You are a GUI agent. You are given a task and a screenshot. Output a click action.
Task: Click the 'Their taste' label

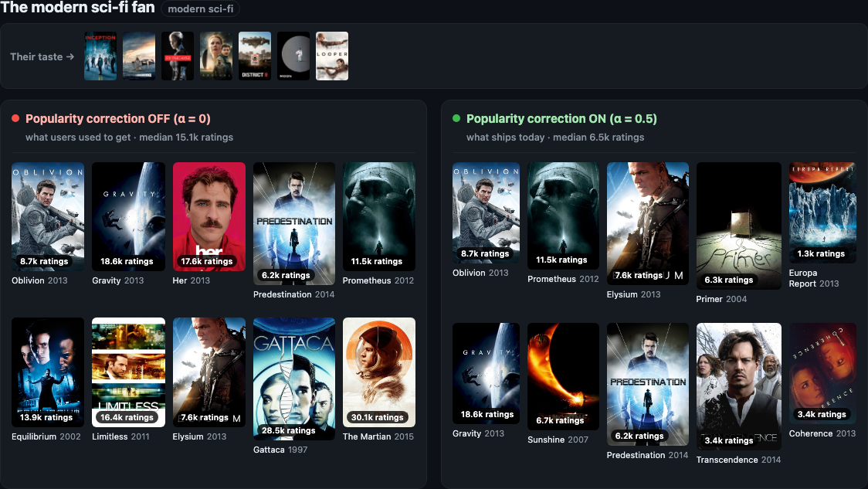(x=36, y=56)
